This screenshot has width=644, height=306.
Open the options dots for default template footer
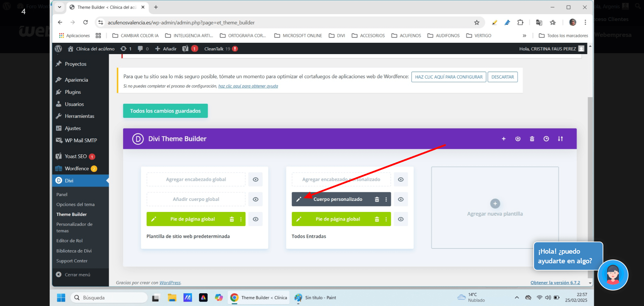[x=241, y=219]
